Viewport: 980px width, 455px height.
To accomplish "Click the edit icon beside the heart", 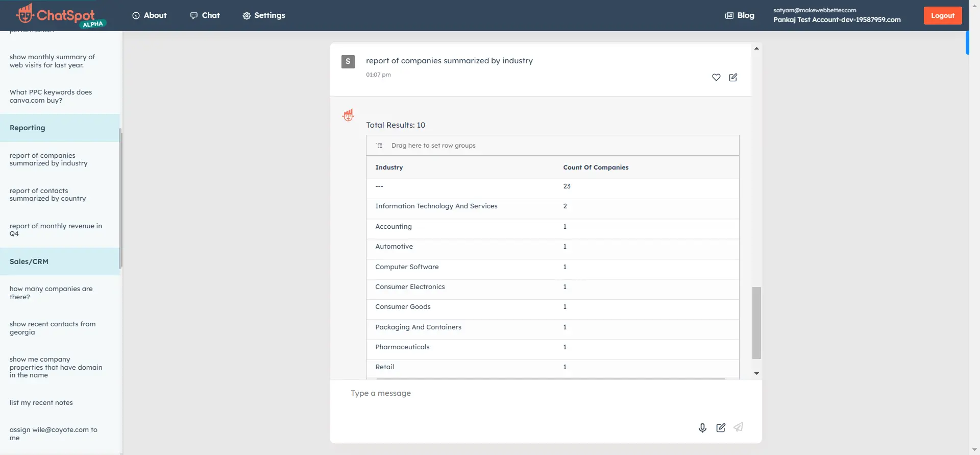I will (733, 78).
